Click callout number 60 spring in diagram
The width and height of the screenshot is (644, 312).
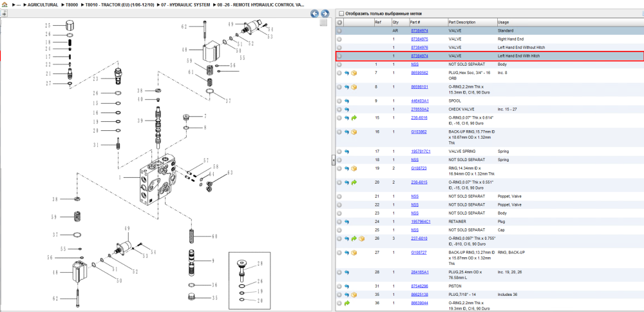pos(214,236)
